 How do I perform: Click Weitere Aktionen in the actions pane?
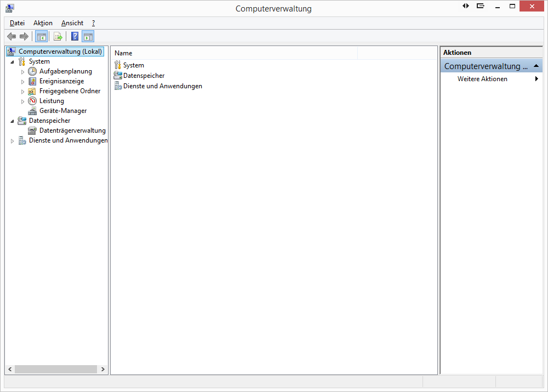tap(482, 79)
